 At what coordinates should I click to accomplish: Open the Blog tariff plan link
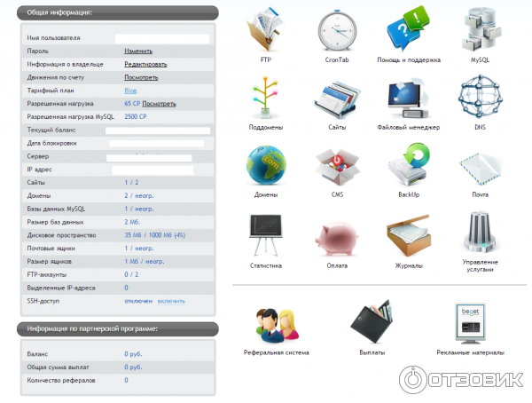(131, 91)
